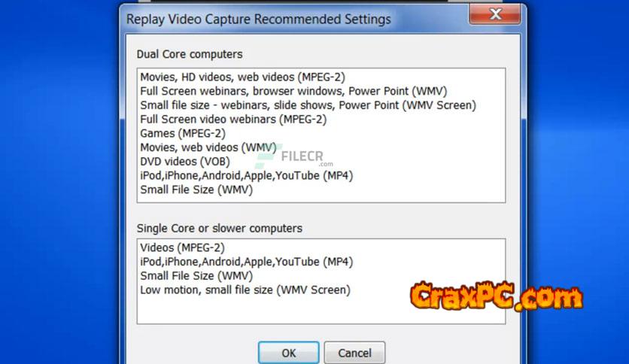The width and height of the screenshot is (629, 364).
Task: Click the CraxPC.com flaming logo
Action: [497, 296]
